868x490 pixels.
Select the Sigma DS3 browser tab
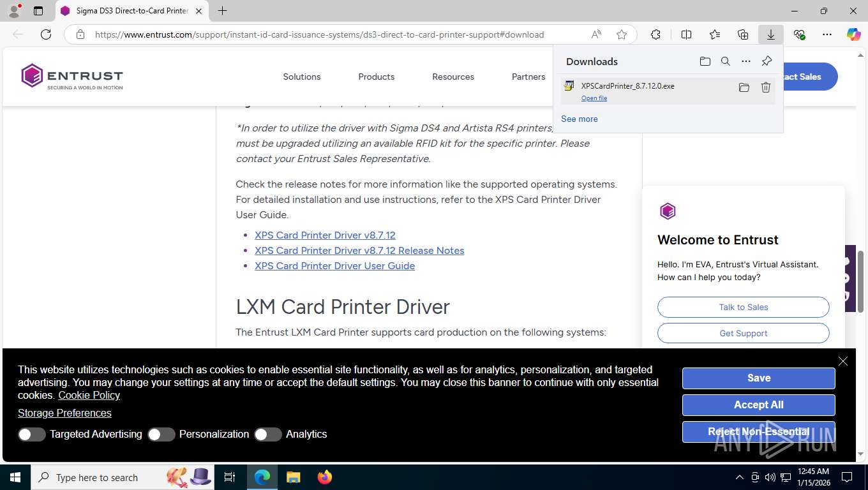[131, 11]
